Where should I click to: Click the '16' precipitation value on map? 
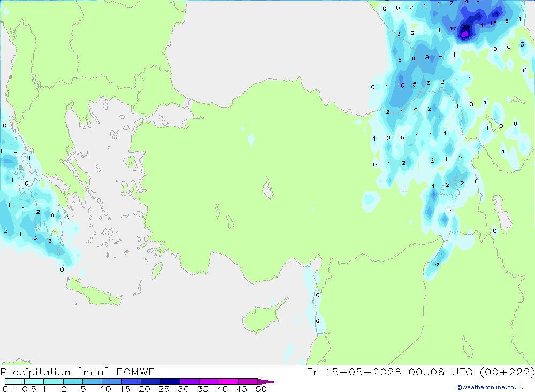[493, 23]
